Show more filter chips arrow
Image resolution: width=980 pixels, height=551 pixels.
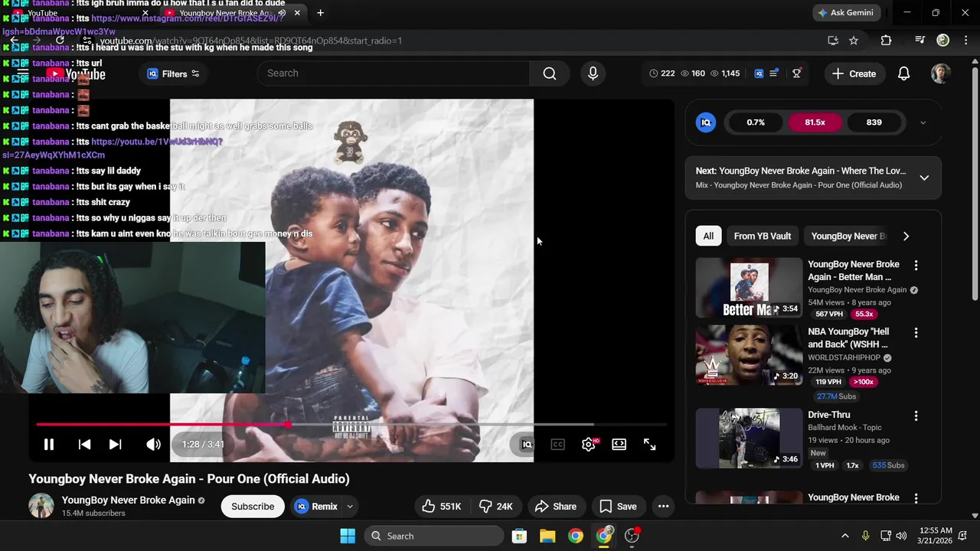coord(906,236)
